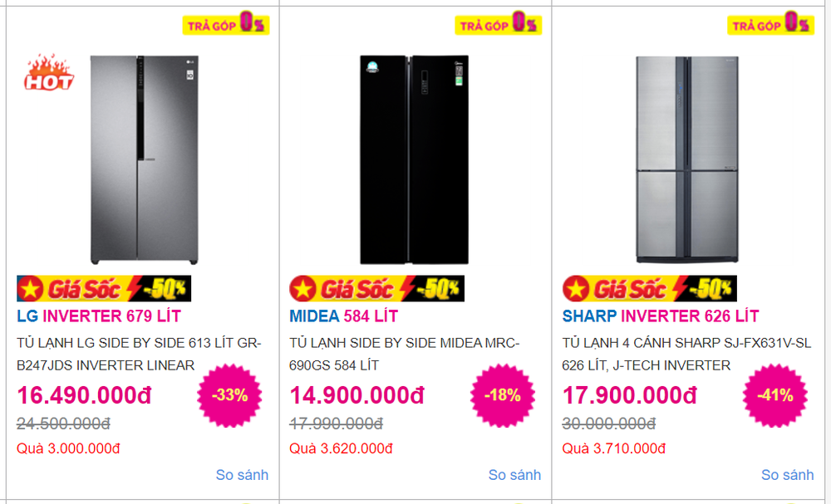Click 'So sánh' for the Sharp fridge
Viewport: 831px width, 504px height.
pos(787,475)
